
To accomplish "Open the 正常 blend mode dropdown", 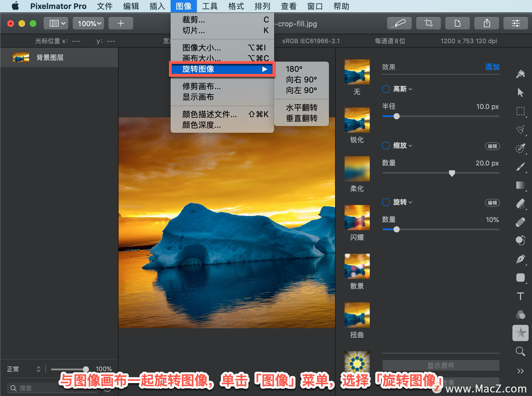I will [24, 369].
